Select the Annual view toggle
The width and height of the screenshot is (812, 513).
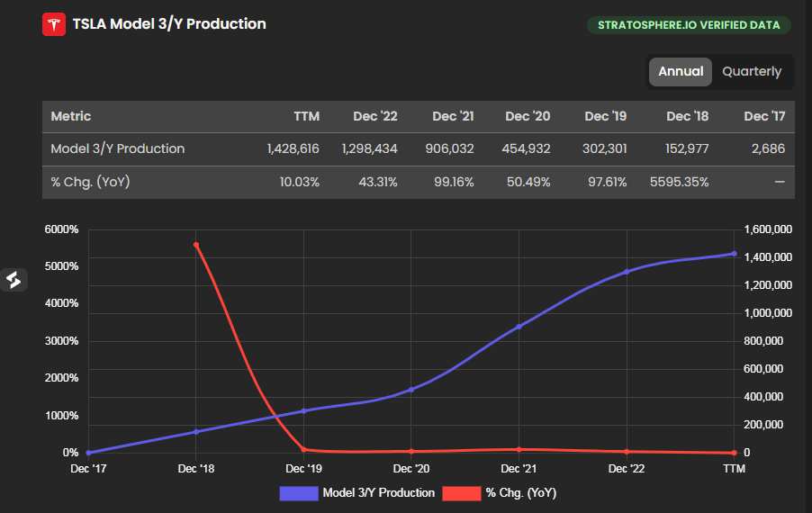(681, 72)
